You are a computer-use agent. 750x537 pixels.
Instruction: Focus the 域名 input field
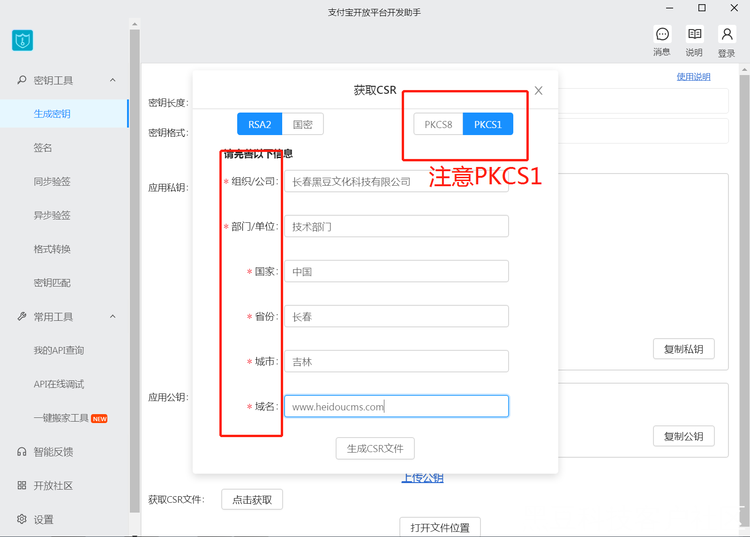[x=397, y=406]
